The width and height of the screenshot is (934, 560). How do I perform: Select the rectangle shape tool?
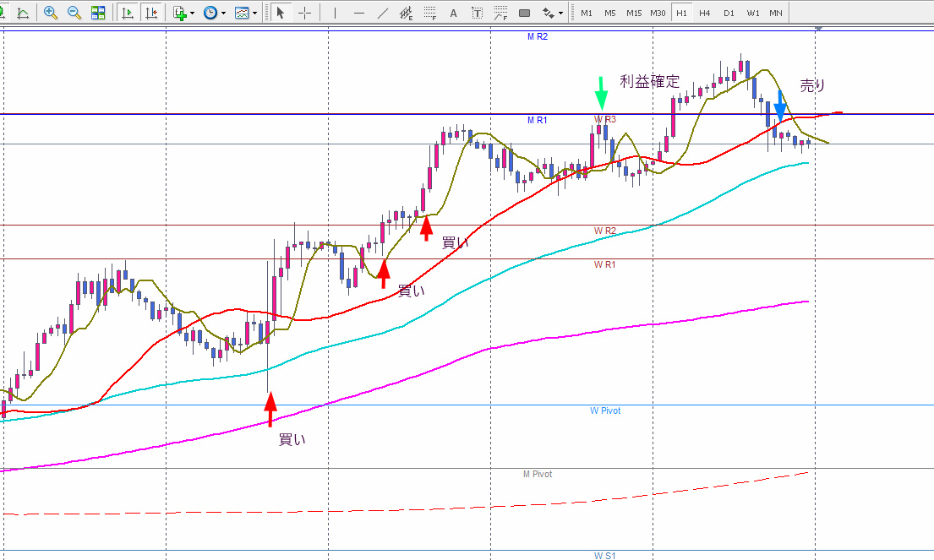click(x=524, y=13)
